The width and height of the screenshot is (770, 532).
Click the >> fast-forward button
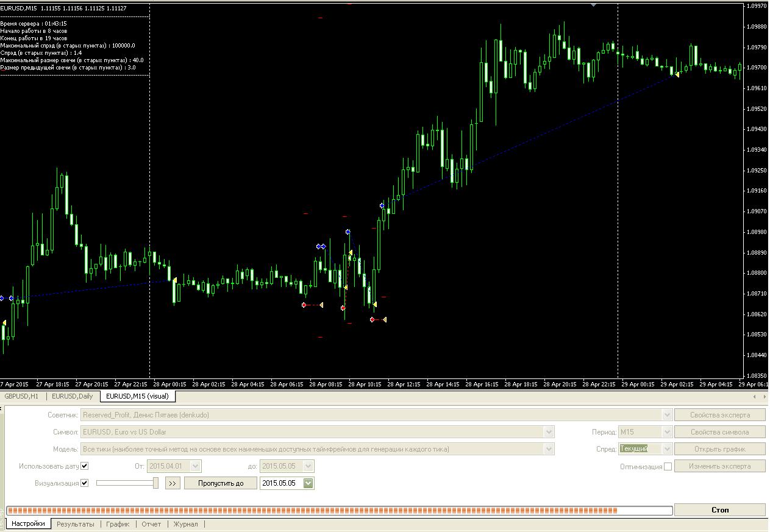[x=173, y=483]
